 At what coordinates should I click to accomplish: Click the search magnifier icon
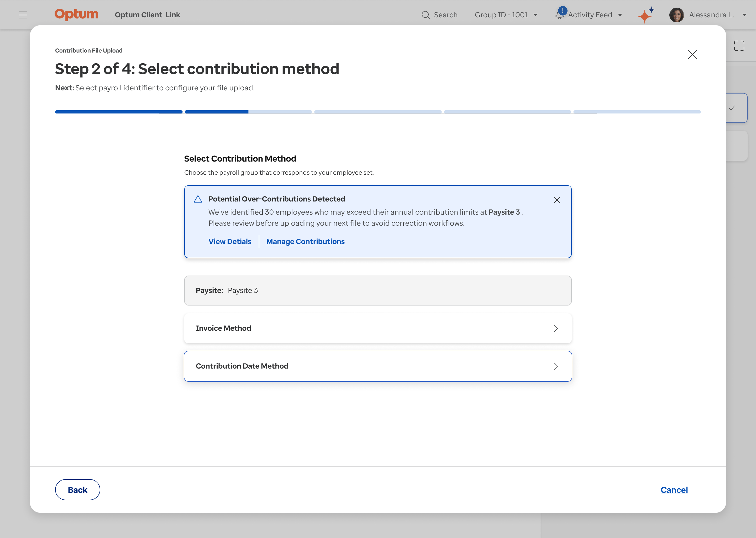[425, 15]
